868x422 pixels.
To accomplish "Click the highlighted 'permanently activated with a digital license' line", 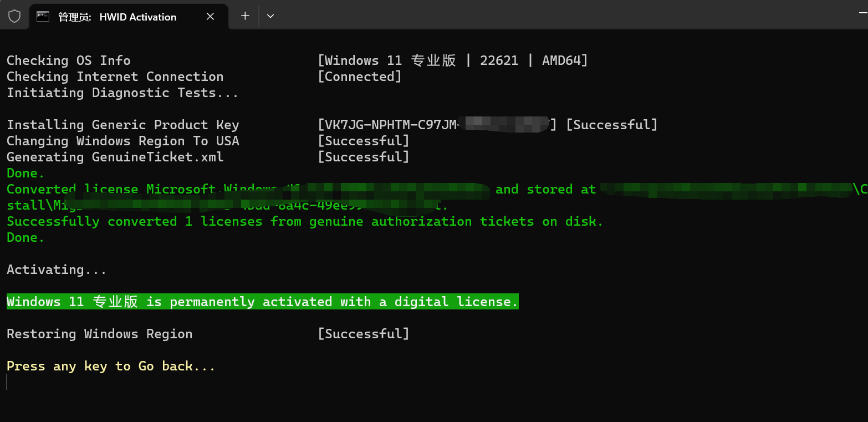I will click(263, 302).
